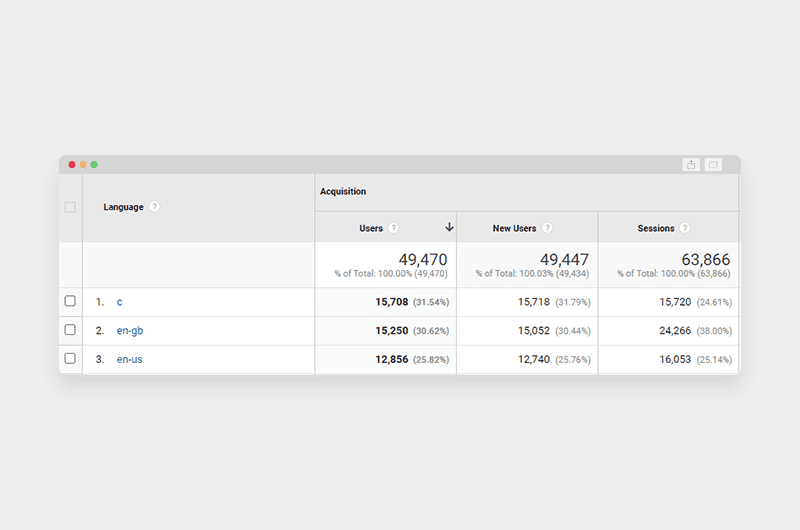Screen dimensions: 800x530
Task: Open the en-gb language link
Action: click(130, 330)
